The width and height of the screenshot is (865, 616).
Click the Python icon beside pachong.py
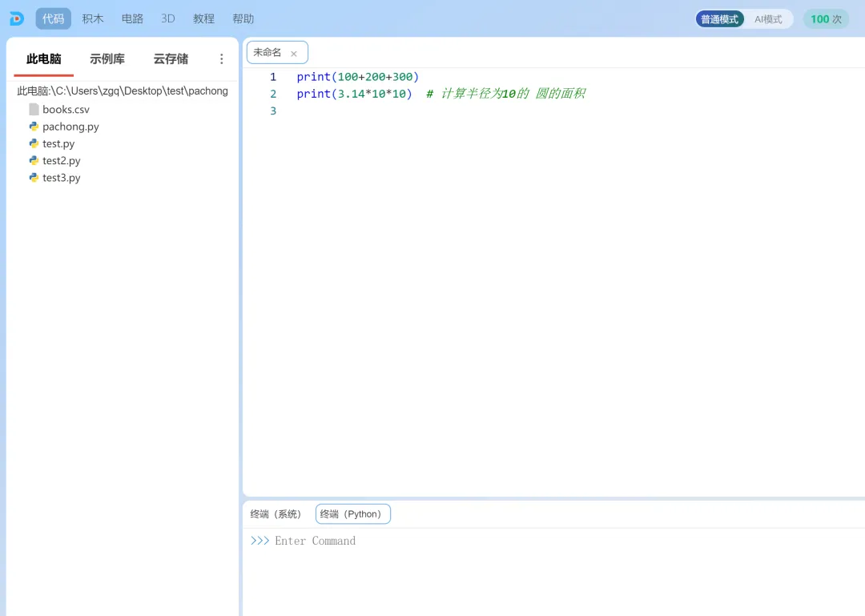click(x=34, y=127)
